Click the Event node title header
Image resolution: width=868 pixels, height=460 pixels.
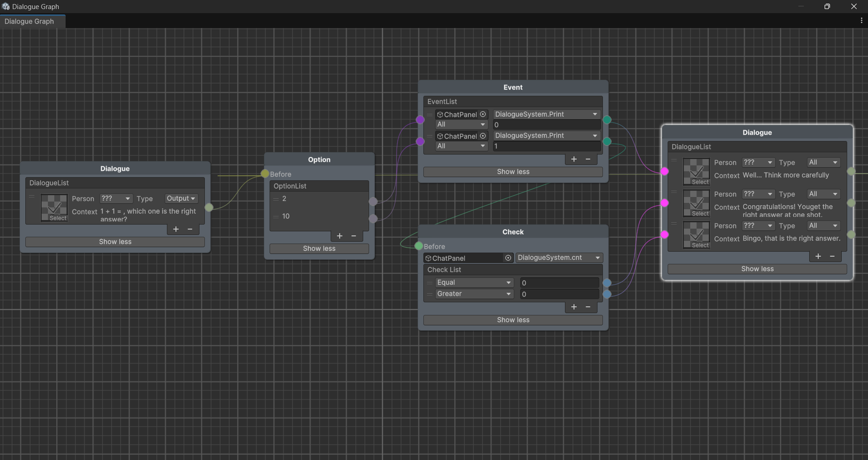(513, 87)
